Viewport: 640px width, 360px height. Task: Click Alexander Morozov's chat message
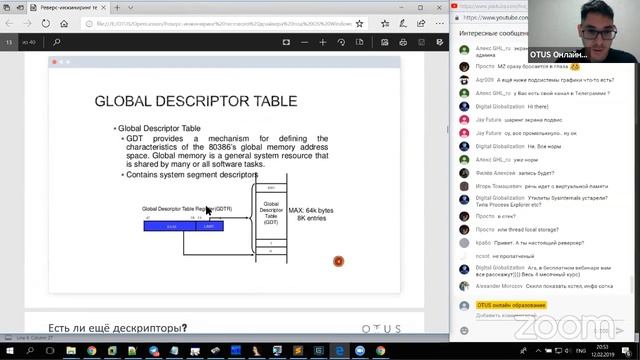[x=544, y=286]
